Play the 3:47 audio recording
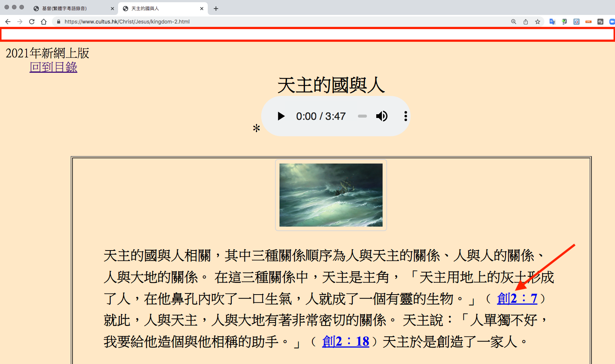This screenshot has width=615, height=364. tap(281, 116)
